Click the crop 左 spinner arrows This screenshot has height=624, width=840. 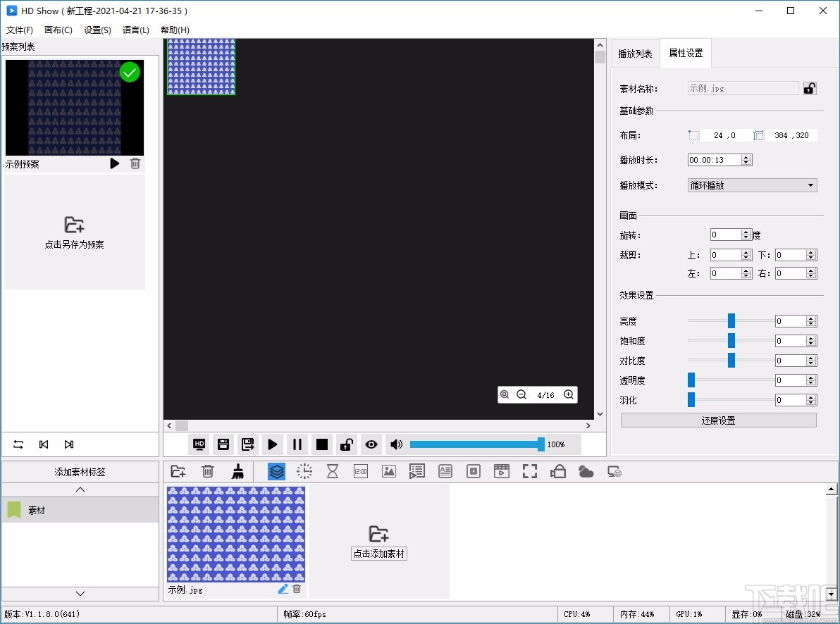click(x=746, y=273)
